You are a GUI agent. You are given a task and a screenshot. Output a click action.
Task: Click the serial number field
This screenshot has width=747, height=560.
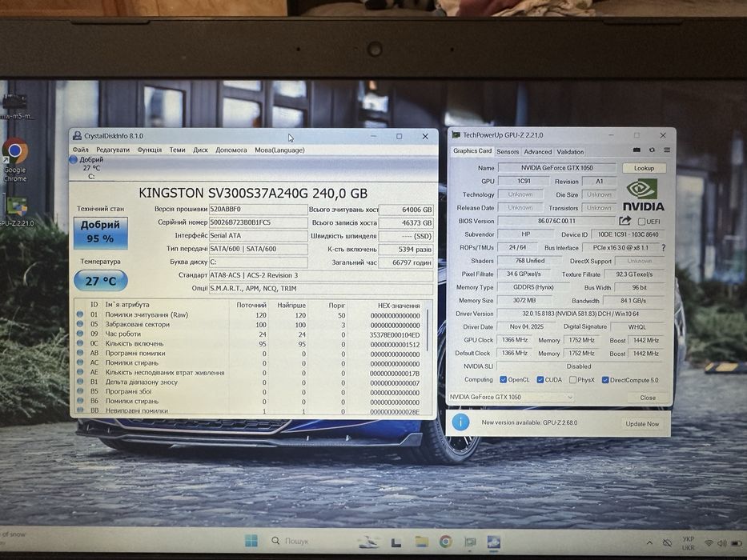(x=259, y=222)
